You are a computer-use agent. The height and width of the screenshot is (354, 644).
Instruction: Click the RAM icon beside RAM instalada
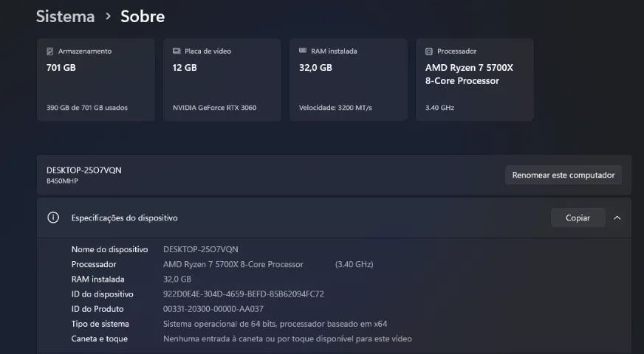click(x=303, y=51)
